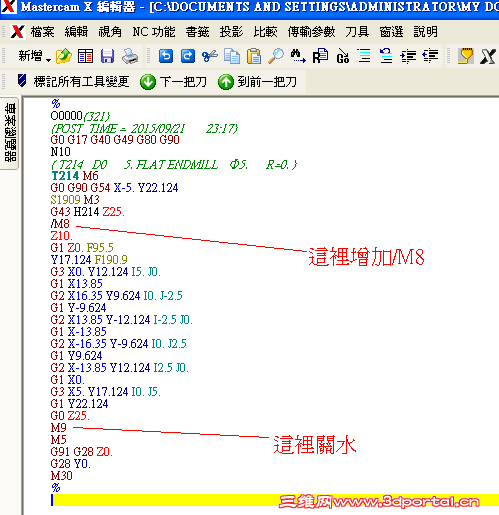
Task: Click the black X icon at toolbar end
Action: 488,56
